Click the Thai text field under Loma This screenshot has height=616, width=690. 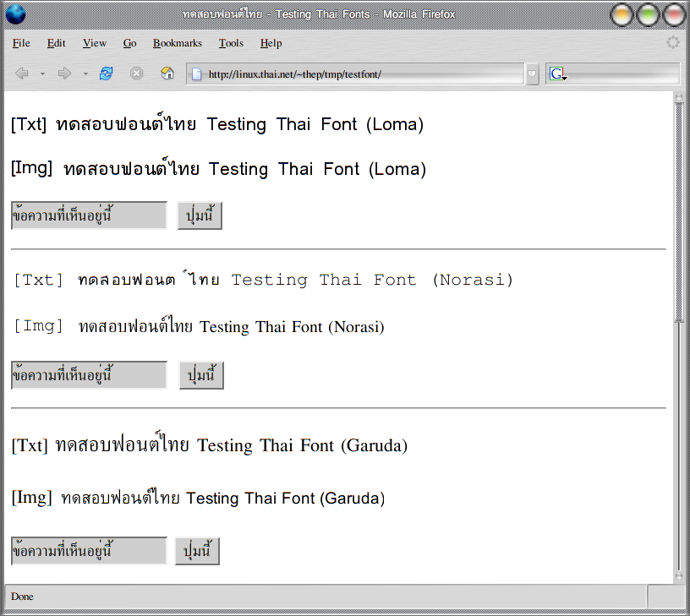89,215
